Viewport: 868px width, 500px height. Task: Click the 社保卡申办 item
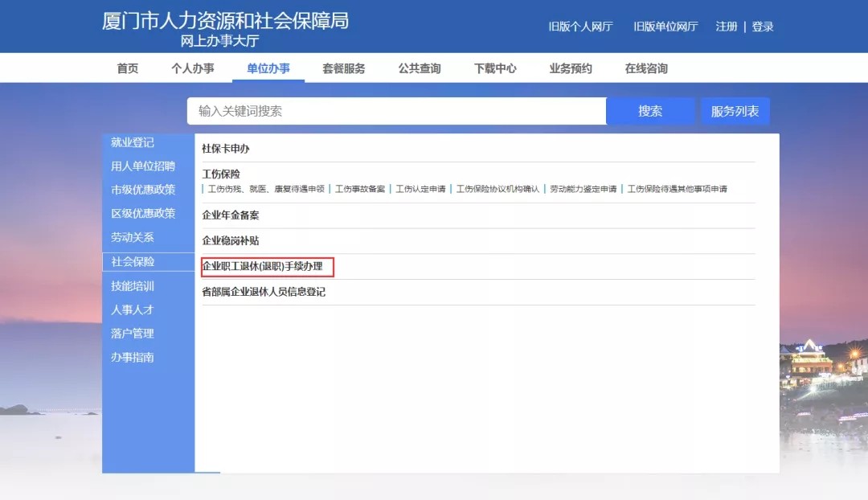(225, 149)
